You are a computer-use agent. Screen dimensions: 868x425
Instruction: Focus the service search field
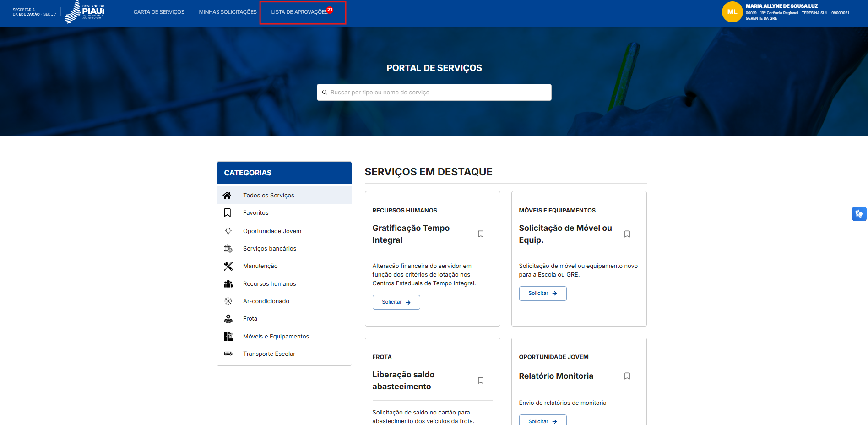click(x=434, y=93)
